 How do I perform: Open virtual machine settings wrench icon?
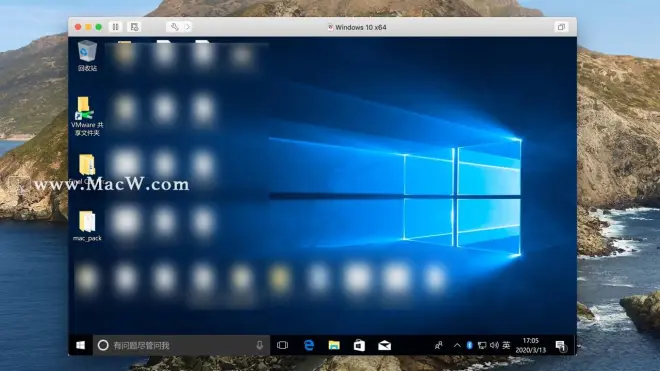coord(174,27)
